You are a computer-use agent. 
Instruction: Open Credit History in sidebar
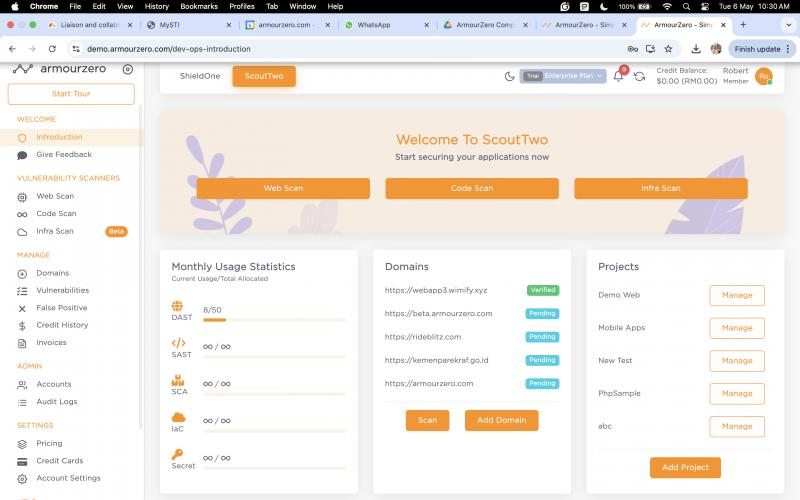pos(62,325)
